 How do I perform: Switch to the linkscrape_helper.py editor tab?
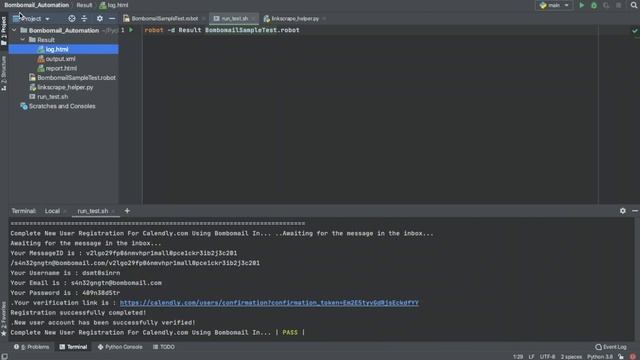tap(295, 19)
